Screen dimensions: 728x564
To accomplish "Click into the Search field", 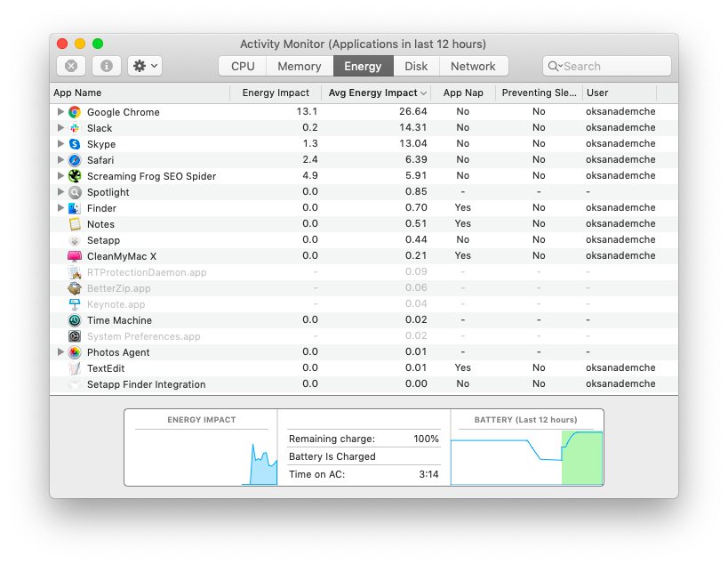I will pyautogui.click(x=607, y=66).
